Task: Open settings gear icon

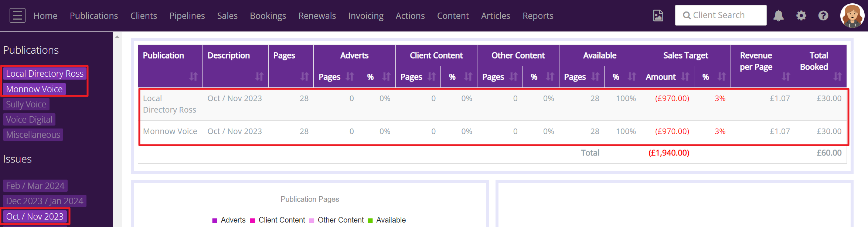Action: tap(801, 16)
